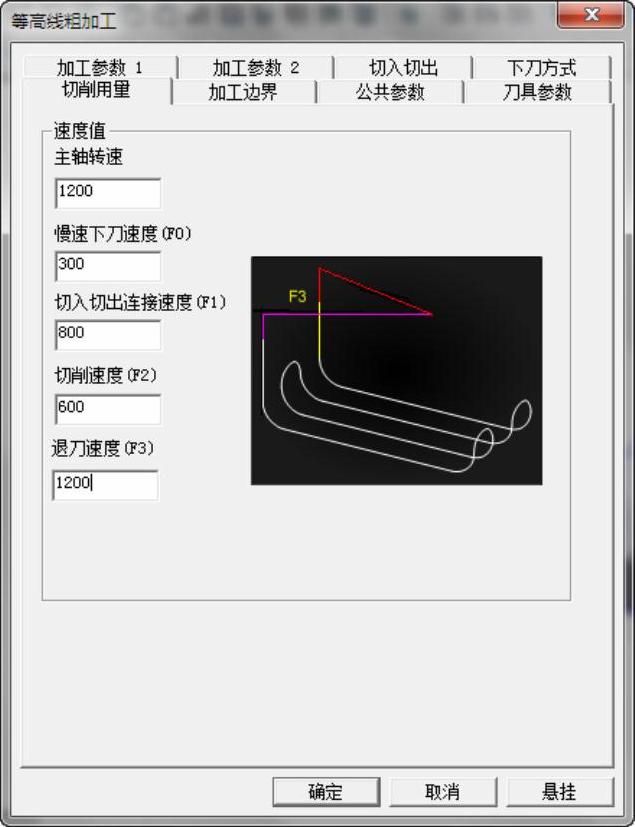The image size is (635, 827).
Task: Click the 退刀速度 (F3) input box
Action: 105,485
